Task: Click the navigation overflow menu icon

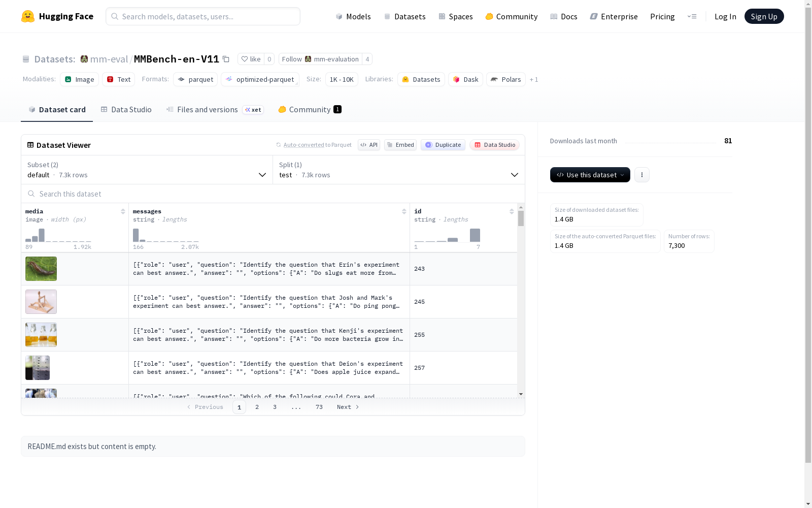Action: [x=692, y=16]
